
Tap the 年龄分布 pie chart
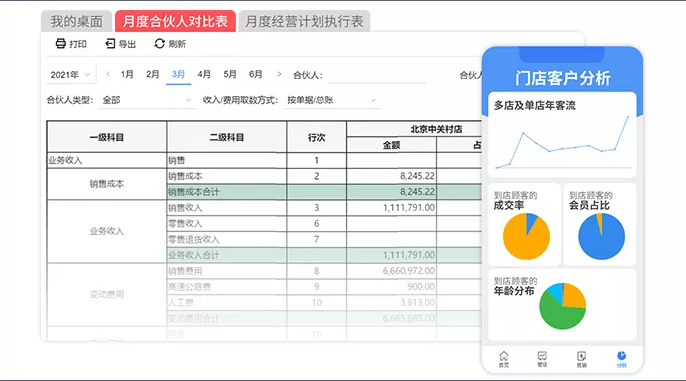point(563,306)
